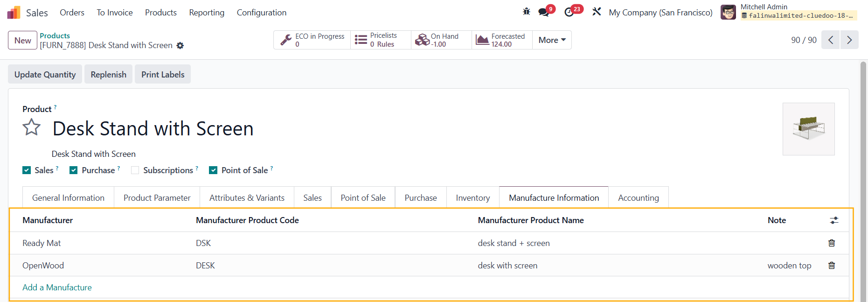
Task: Open the Reporting menu
Action: tap(207, 13)
